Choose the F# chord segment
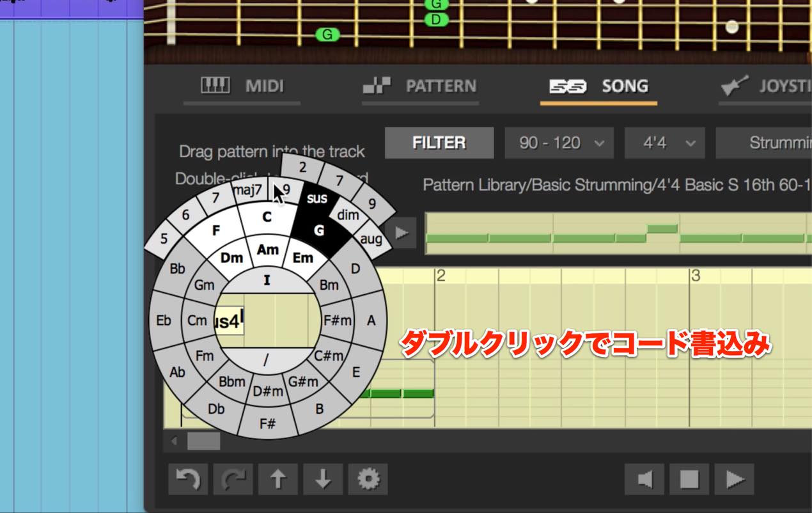812x513 pixels. click(267, 423)
